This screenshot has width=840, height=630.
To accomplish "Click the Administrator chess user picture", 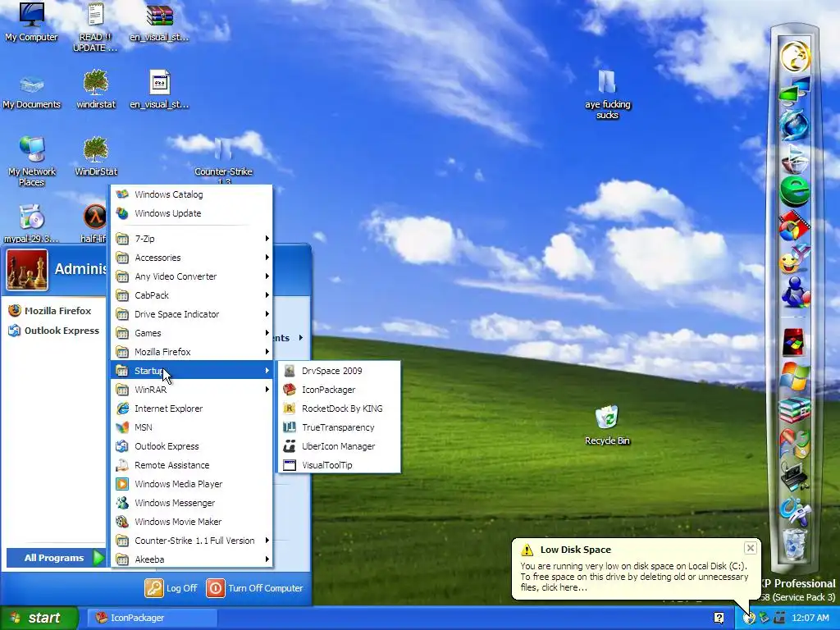I will tap(27, 270).
